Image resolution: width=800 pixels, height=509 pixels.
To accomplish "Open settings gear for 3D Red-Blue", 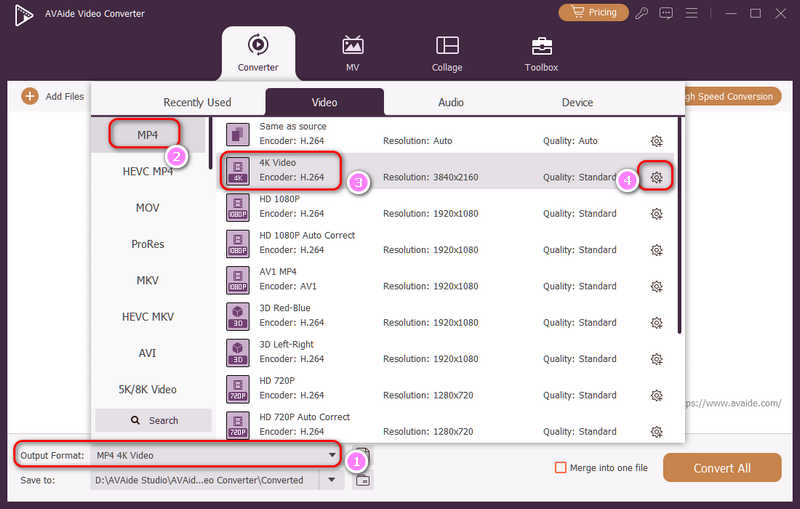I will 657,322.
